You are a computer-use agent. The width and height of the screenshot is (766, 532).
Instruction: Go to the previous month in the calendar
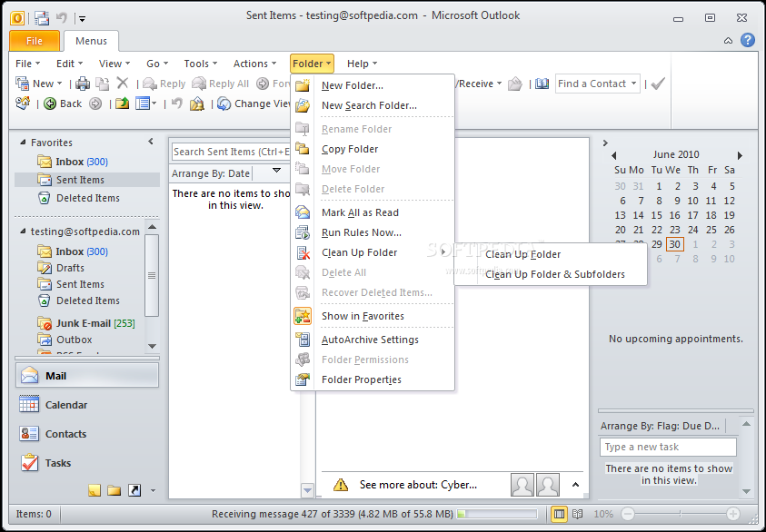pyautogui.click(x=613, y=155)
